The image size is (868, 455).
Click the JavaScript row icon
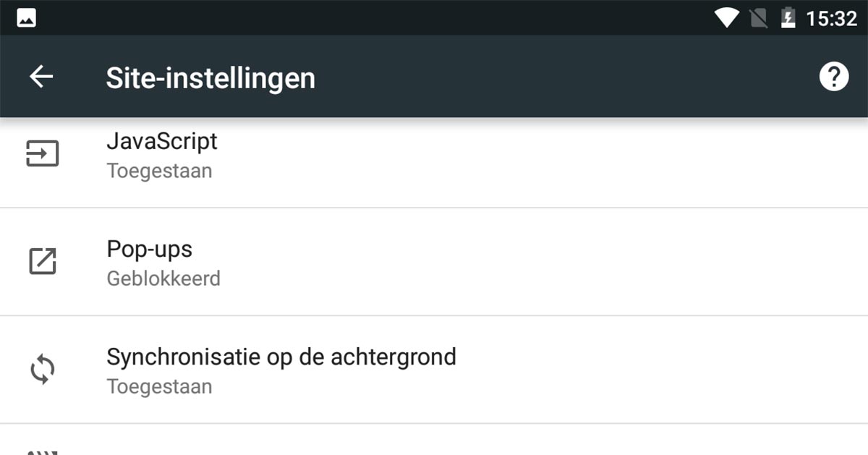pyautogui.click(x=43, y=154)
